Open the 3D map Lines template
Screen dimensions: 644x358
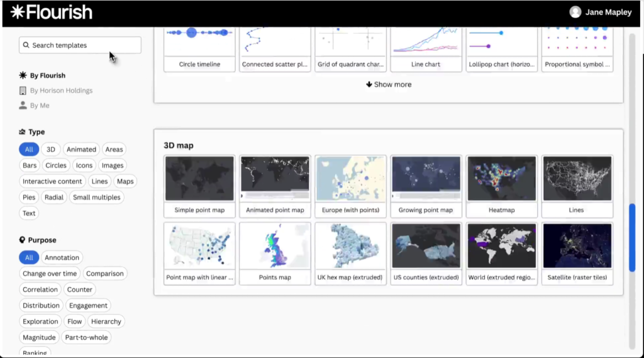[x=577, y=186]
